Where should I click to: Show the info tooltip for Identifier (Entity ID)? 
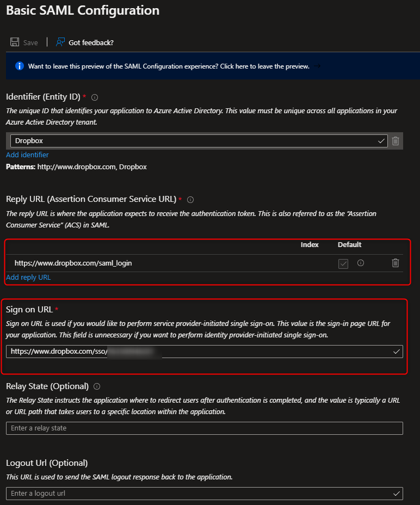[95, 97]
